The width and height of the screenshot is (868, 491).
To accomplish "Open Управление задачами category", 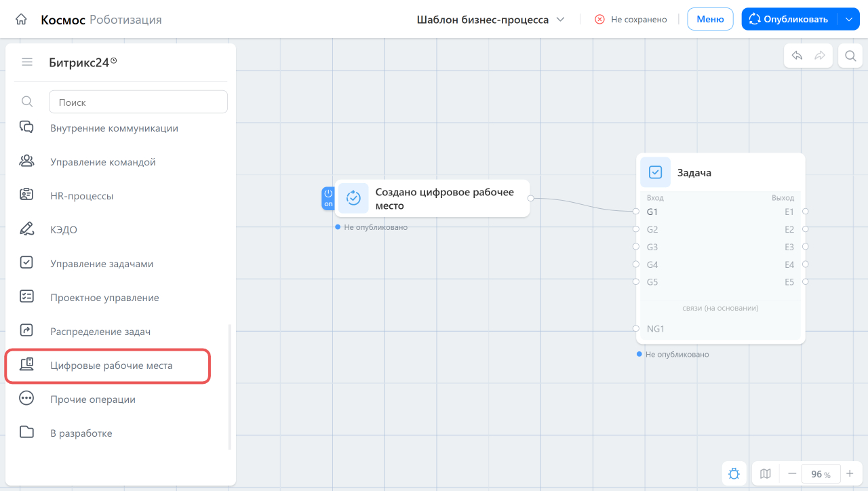I will pos(102,264).
